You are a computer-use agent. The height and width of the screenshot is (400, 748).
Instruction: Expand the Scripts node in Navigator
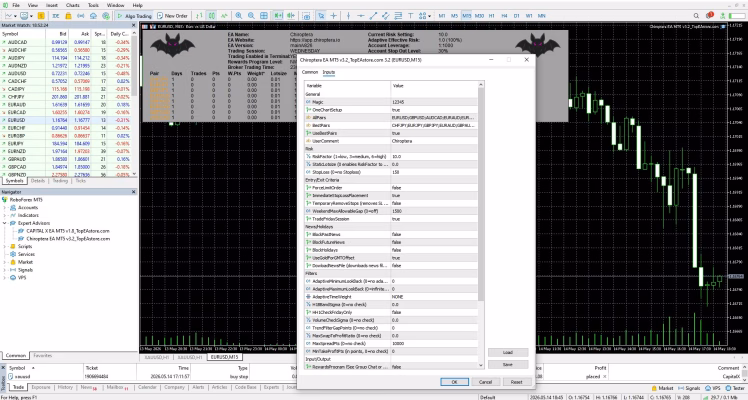(x=5, y=246)
